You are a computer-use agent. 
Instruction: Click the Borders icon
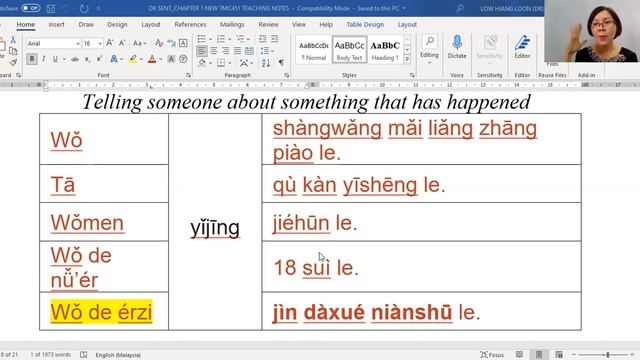pyautogui.click(x=221, y=63)
